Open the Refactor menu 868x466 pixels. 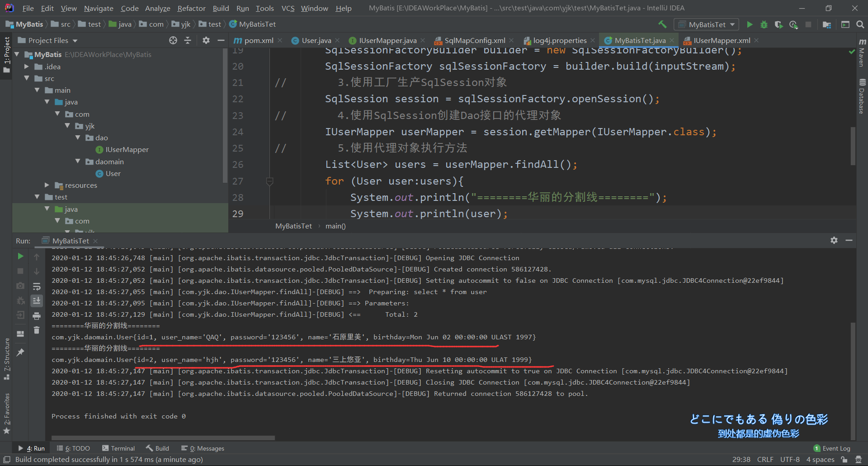click(191, 8)
